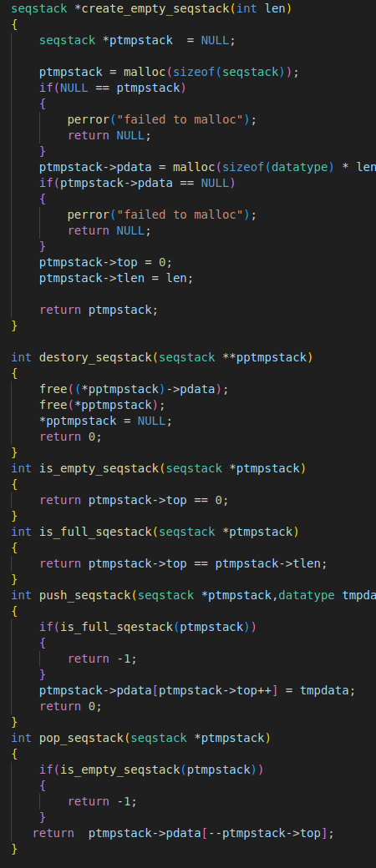This screenshot has height=868, width=376.
Task: Click the is_empty_seqstack function definition name
Action: tap(99, 469)
